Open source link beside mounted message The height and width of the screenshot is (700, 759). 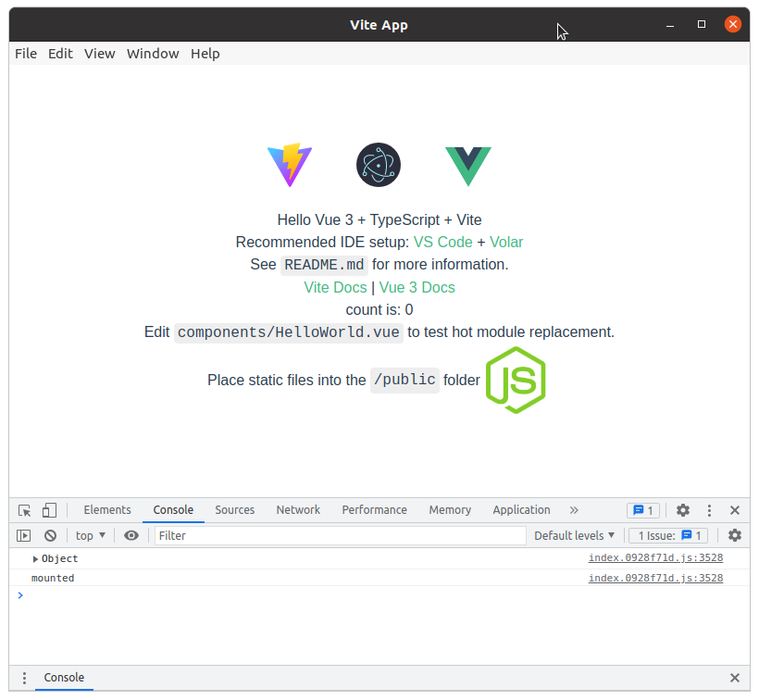655,578
